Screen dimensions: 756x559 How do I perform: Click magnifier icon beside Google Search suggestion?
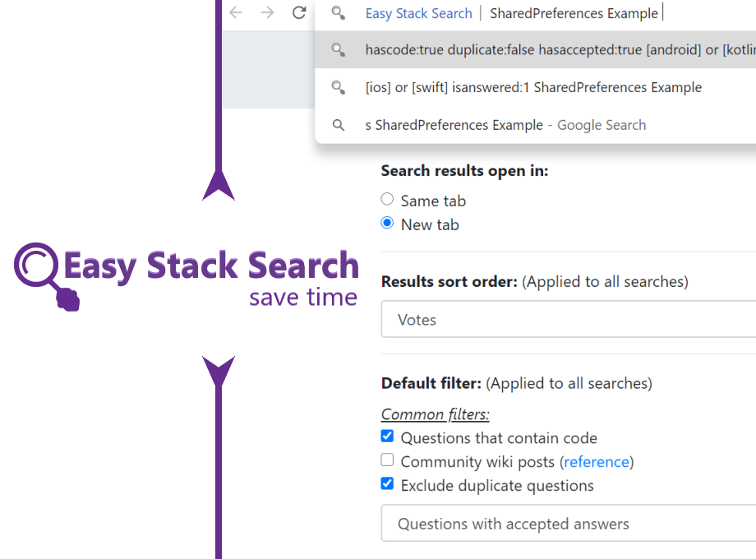[x=339, y=125]
